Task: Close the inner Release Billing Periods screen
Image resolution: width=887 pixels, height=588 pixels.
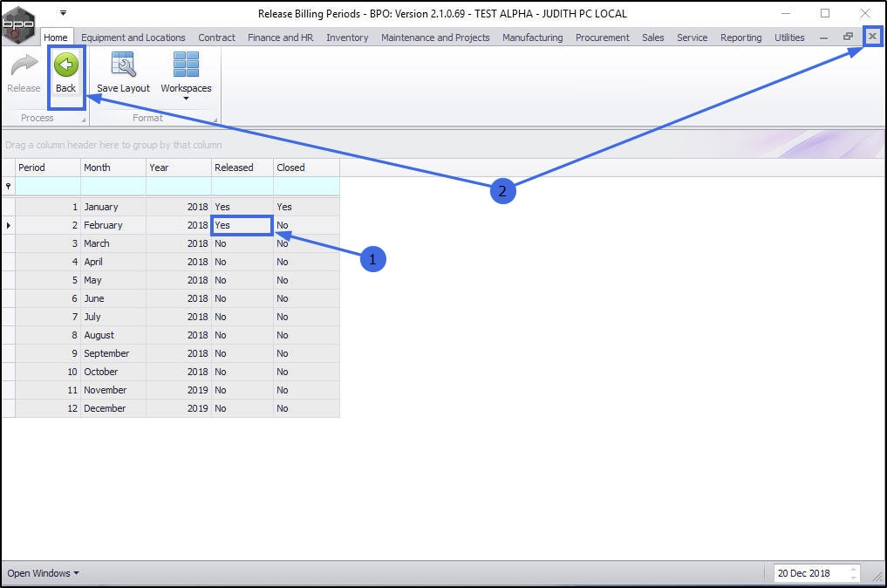Action: (872, 37)
